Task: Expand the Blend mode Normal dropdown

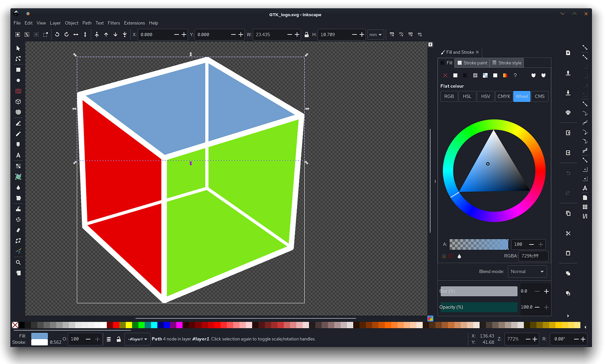Action: pyautogui.click(x=527, y=271)
